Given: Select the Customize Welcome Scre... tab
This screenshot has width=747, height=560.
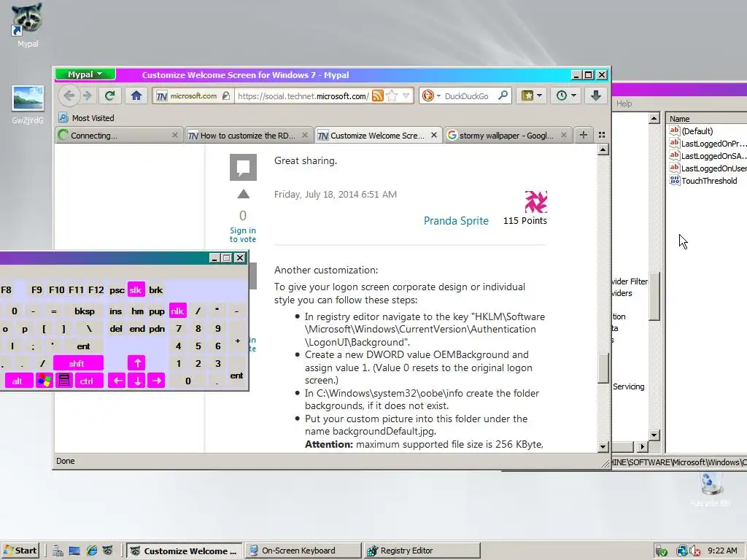Looking at the screenshot, I should pos(371,135).
